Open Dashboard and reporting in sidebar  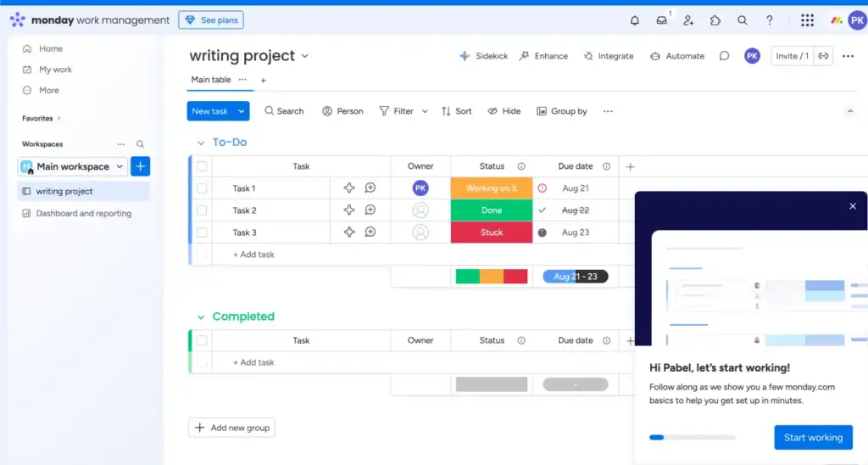pos(83,214)
